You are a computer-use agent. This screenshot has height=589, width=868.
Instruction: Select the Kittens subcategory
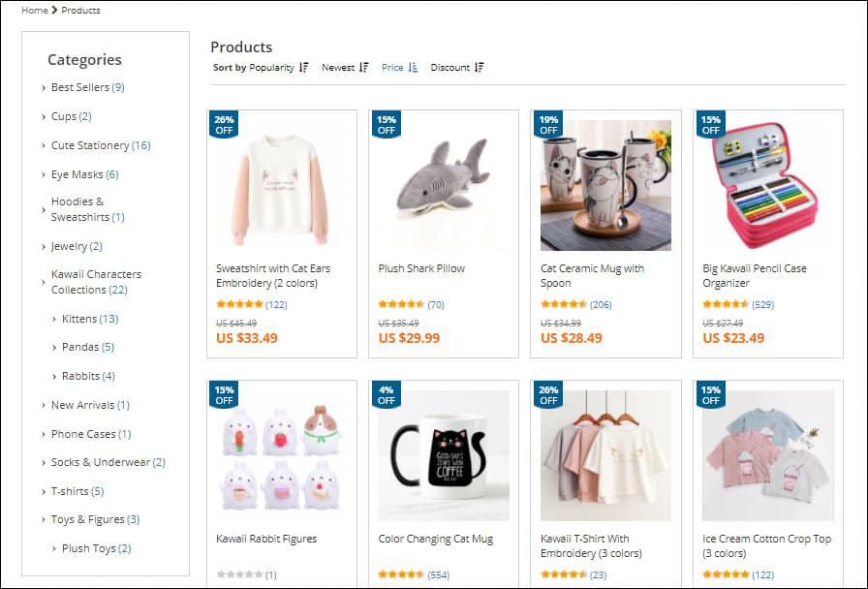pyautogui.click(x=78, y=319)
